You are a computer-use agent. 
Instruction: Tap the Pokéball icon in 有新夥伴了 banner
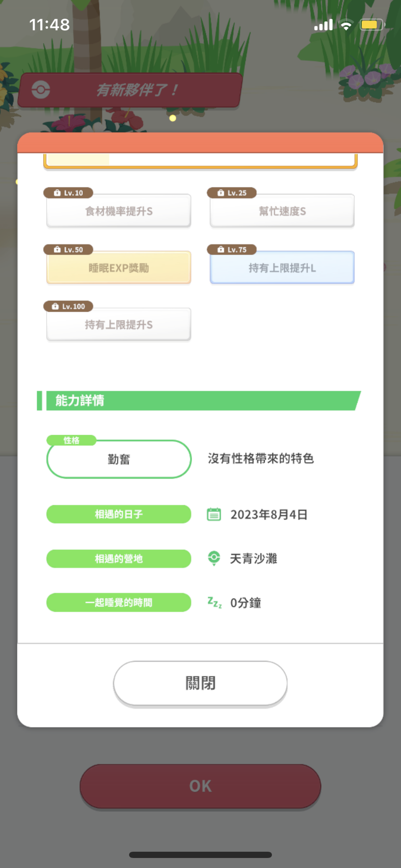[41, 89]
